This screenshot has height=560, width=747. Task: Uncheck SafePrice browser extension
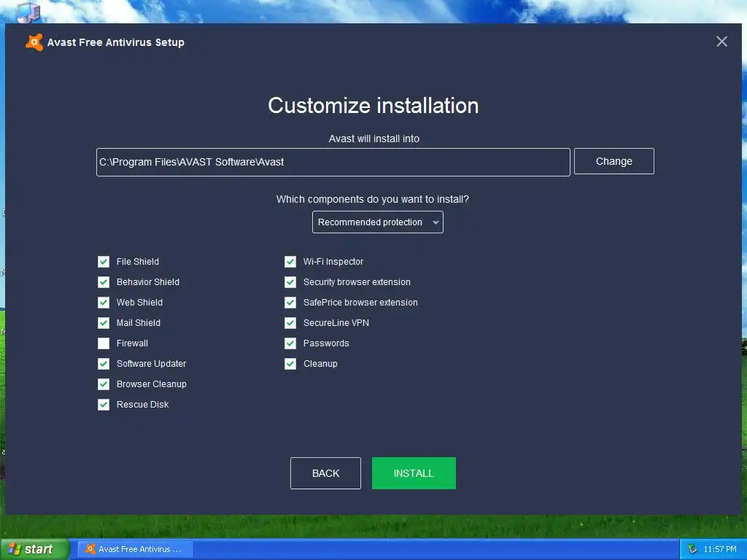pos(290,303)
